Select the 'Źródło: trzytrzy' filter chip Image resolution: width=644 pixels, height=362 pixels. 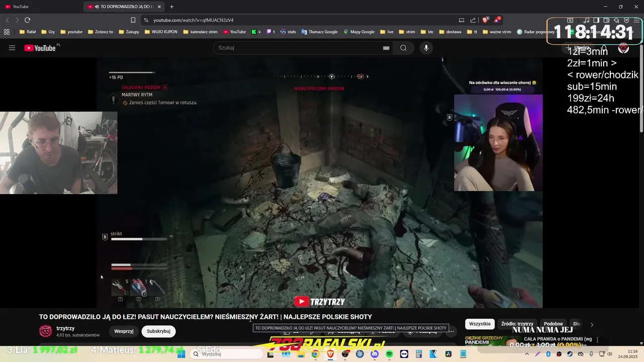[517, 324]
